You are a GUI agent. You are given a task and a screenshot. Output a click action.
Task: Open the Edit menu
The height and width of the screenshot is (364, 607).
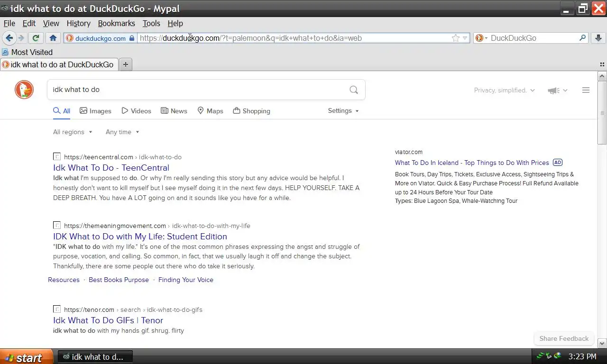[29, 23]
